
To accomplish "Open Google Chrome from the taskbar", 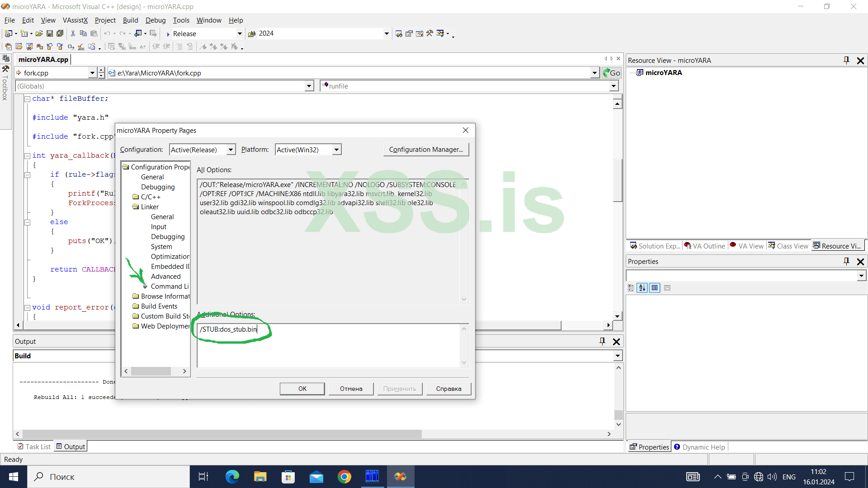I will [x=344, y=476].
